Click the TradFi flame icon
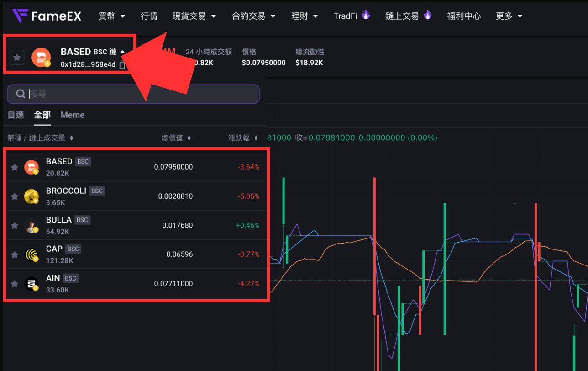This screenshot has height=371, width=588. click(x=366, y=15)
